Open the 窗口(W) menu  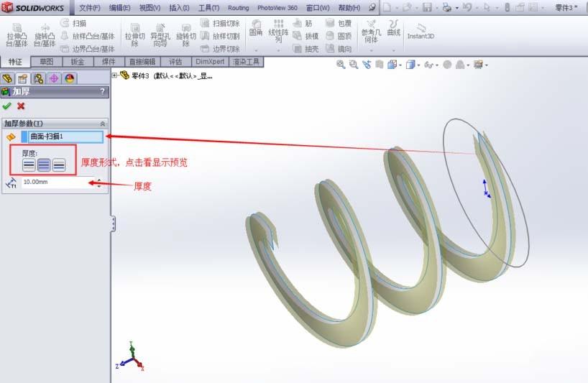pyautogui.click(x=318, y=7)
